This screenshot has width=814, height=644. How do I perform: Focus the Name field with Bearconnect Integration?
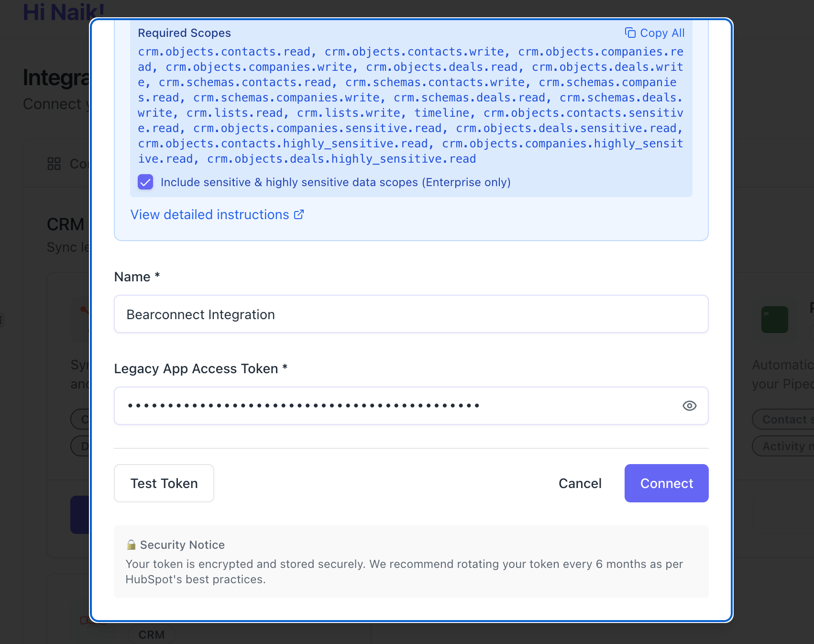(x=411, y=314)
